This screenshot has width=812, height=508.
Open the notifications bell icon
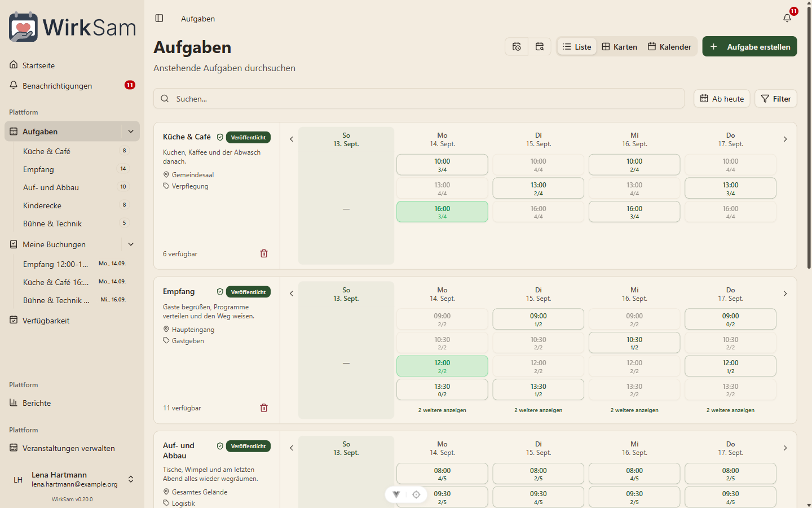click(787, 18)
